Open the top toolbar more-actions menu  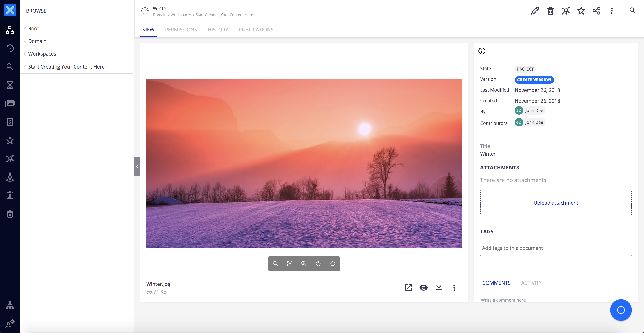pyautogui.click(x=612, y=11)
